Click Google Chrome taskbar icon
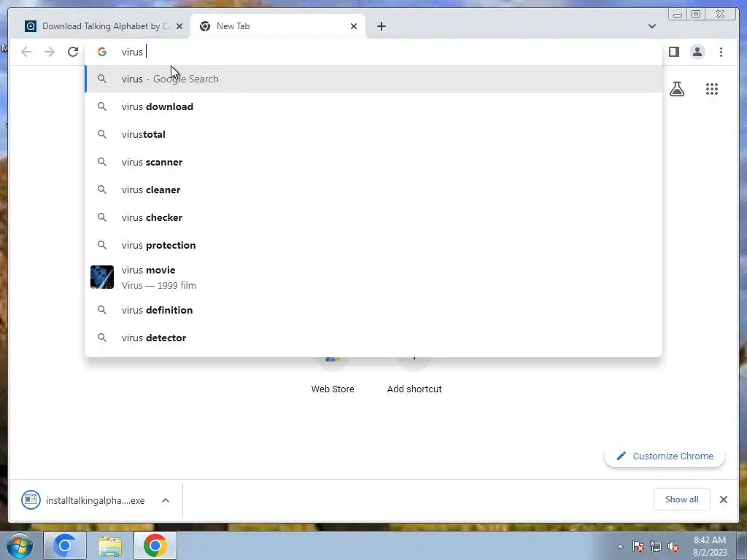Image resolution: width=747 pixels, height=560 pixels. click(155, 545)
